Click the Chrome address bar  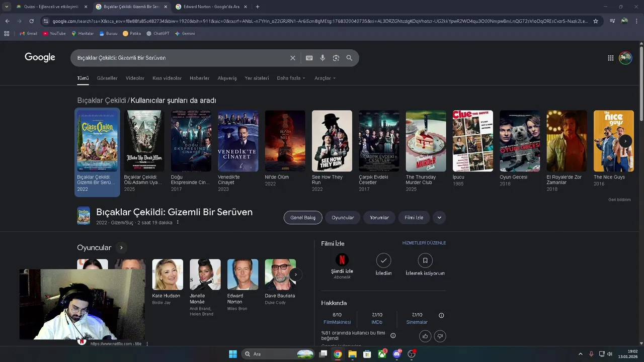319,21
